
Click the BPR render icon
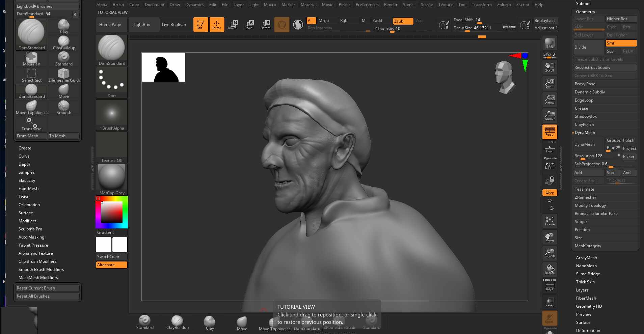tap(549, 43)
